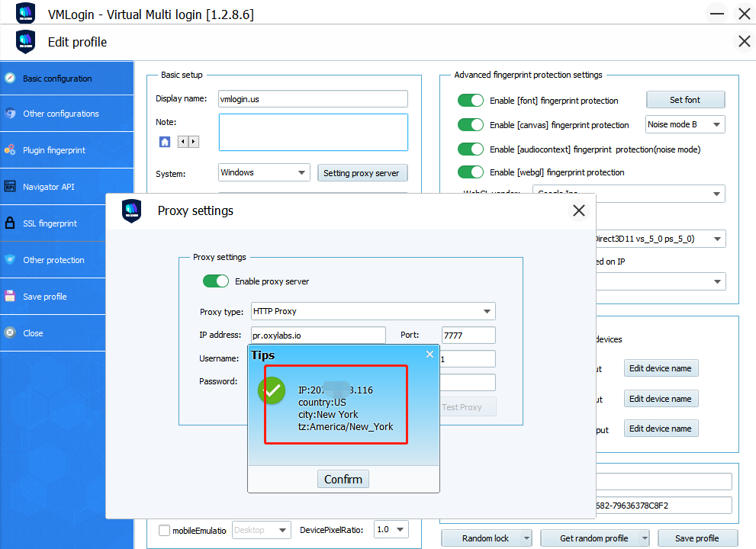The width and height of the screenshot is (756, 549).
Task: Click the Display name input field
Action: (x=313, y=99)
